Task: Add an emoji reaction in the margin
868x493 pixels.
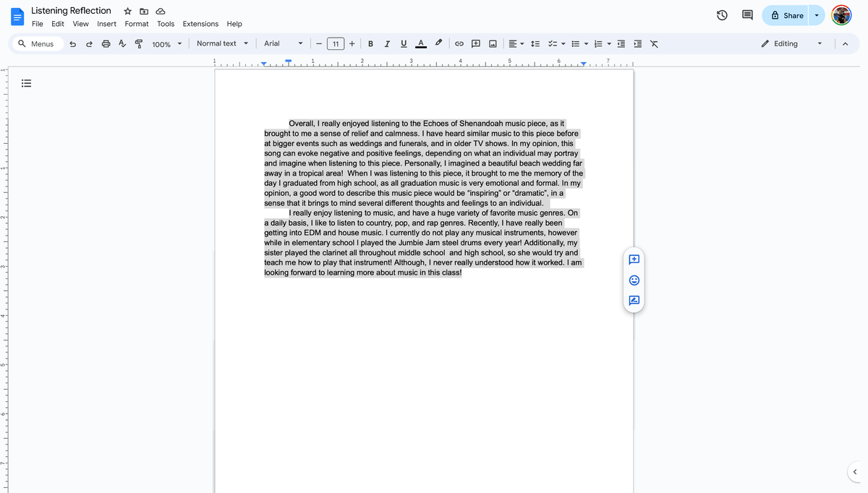Action: 634,280
